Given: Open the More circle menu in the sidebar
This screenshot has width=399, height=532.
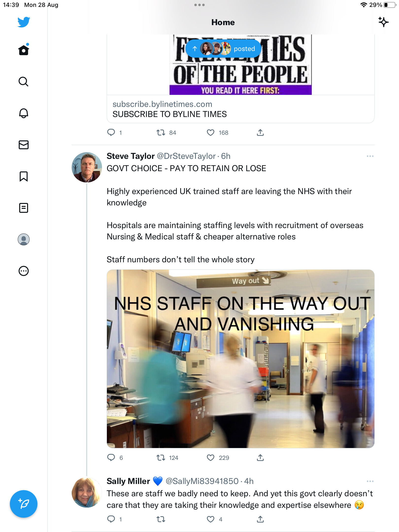Looking at the screenshot, I should (x=23, y=271).
